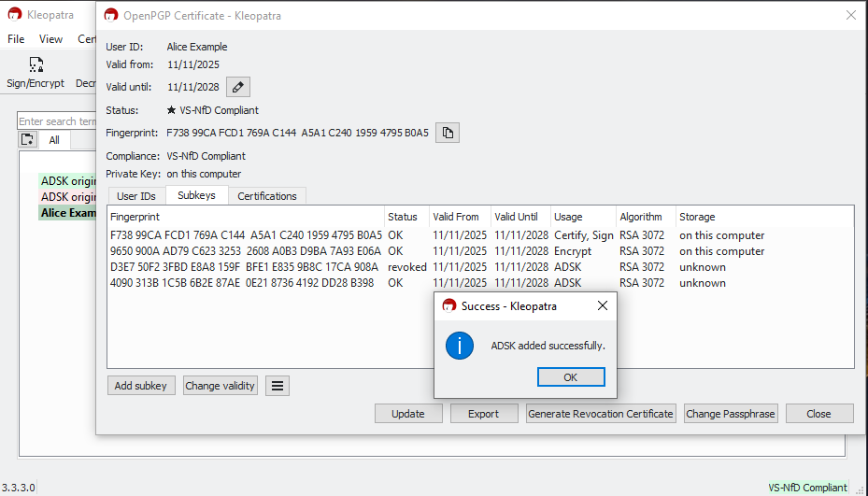Confirm with OK in the Success dialog
This screenshot has width=868, height=496.
tap(571, 377)
